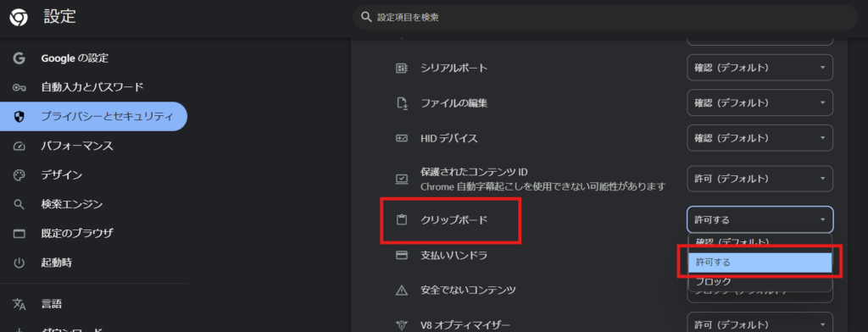868x332 pixels.
Task: Click the シリアルポート icon
Action: pyautogui.click(x=402, y=69)
